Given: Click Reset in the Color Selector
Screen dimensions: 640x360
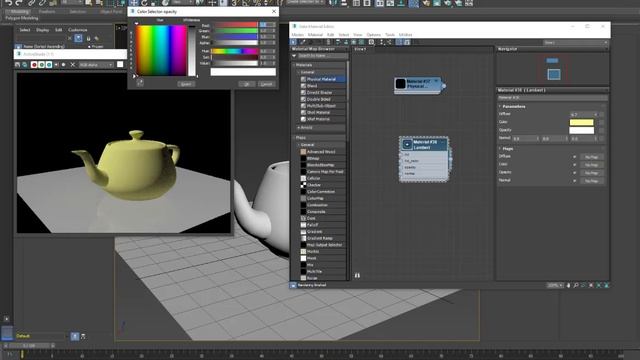Looking at the screenshot, I should (x=186, y=84).
